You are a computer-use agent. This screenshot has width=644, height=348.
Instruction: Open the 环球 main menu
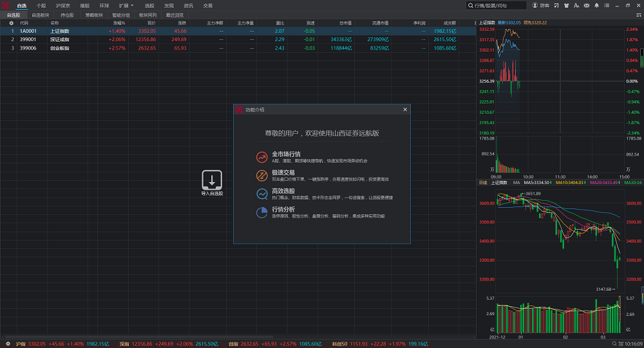coord(104,6)
